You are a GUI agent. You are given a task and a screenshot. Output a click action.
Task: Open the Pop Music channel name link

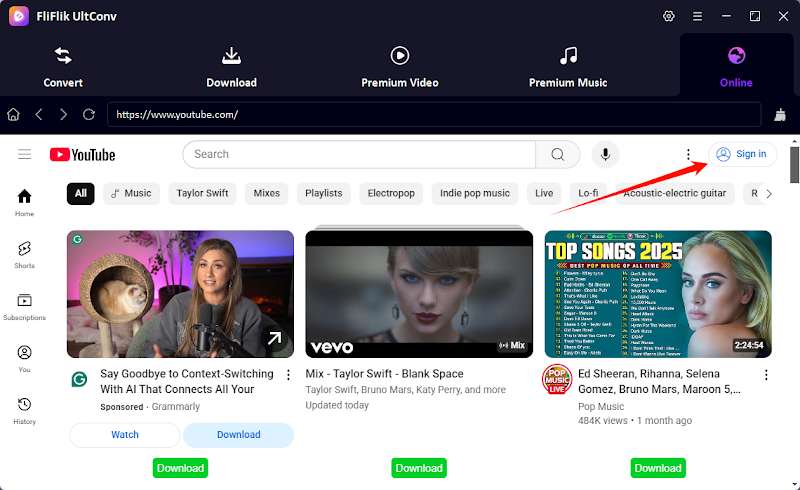pyautogui.click(x=601, y=406)
